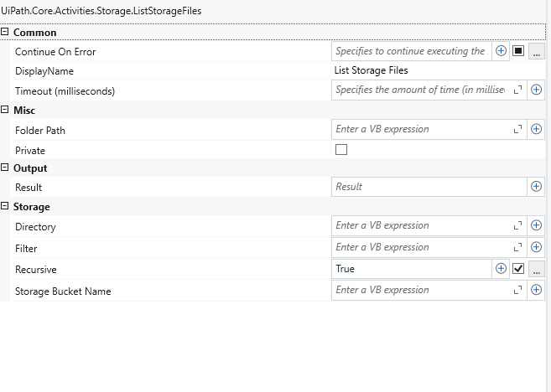Screen dimensions: 551x392
Task: Uncheck the Recursive checkbox
Action: (518, 269)
